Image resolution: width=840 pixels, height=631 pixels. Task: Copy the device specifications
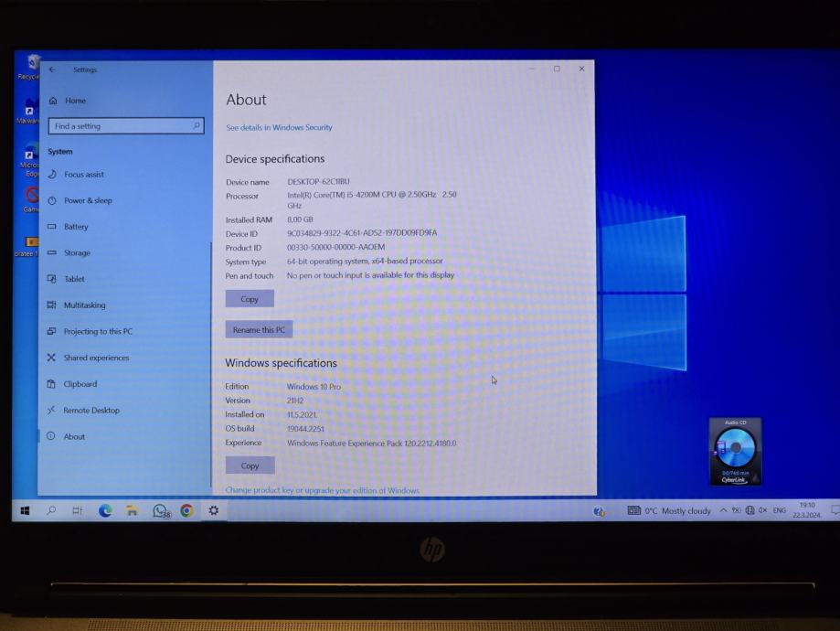pyautogui.click(x=250, y=299)
